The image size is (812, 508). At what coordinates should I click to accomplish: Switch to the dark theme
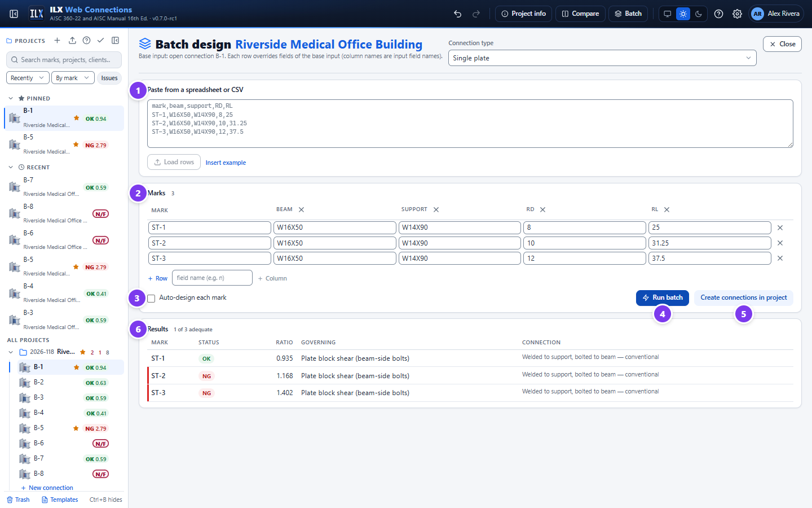699,14
